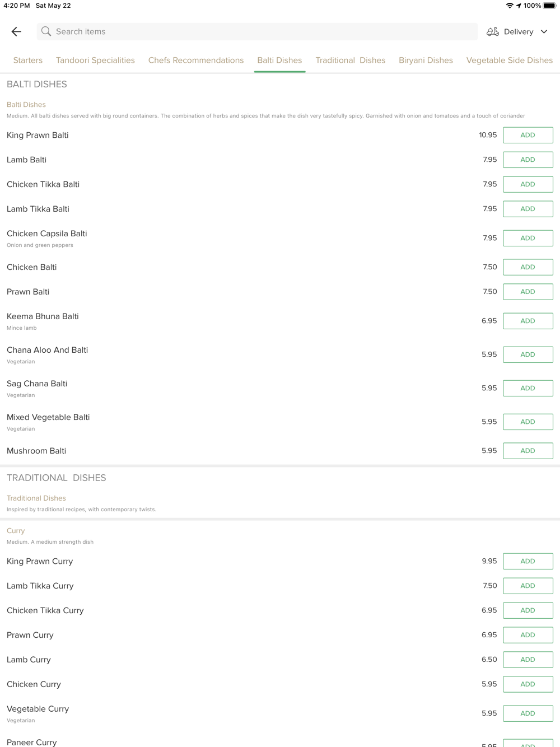Tap the back arrow icon
Image resolution: width=560 pixels, height=747 pixels.
point(16,32)
